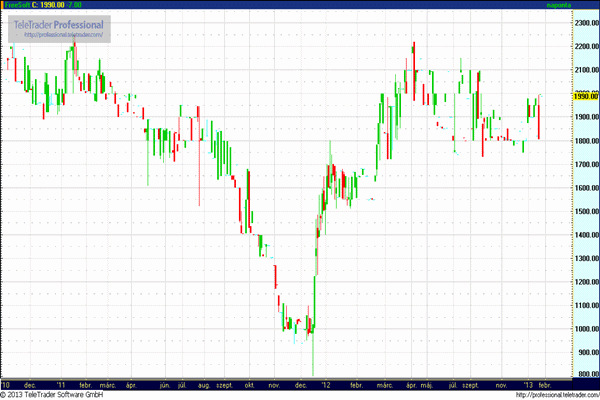
Task: Click the aug. month label on time axis
Action: click(205, 383)
